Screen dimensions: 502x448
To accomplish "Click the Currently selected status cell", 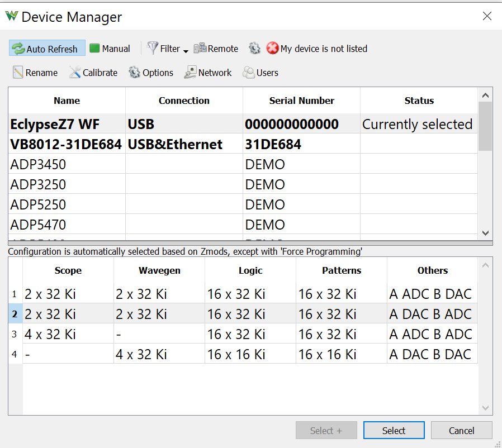I will [419, 124].
